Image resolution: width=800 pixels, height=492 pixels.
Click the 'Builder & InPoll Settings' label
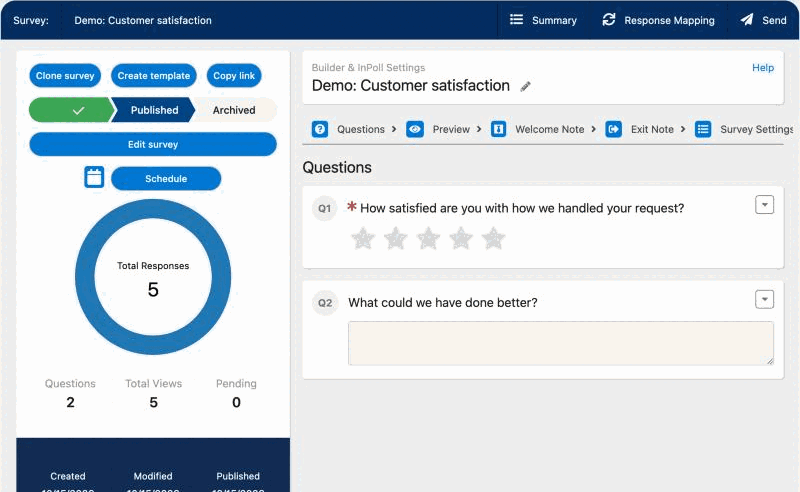[368, 67]
